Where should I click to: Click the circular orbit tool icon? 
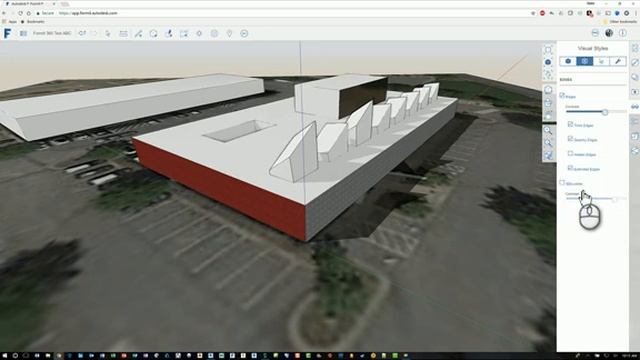click(x=153, y=33)
